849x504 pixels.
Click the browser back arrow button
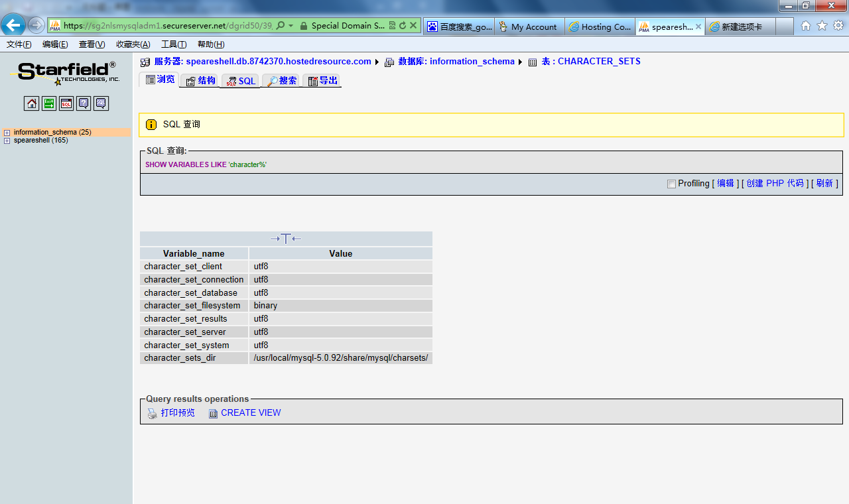[14, 26]
